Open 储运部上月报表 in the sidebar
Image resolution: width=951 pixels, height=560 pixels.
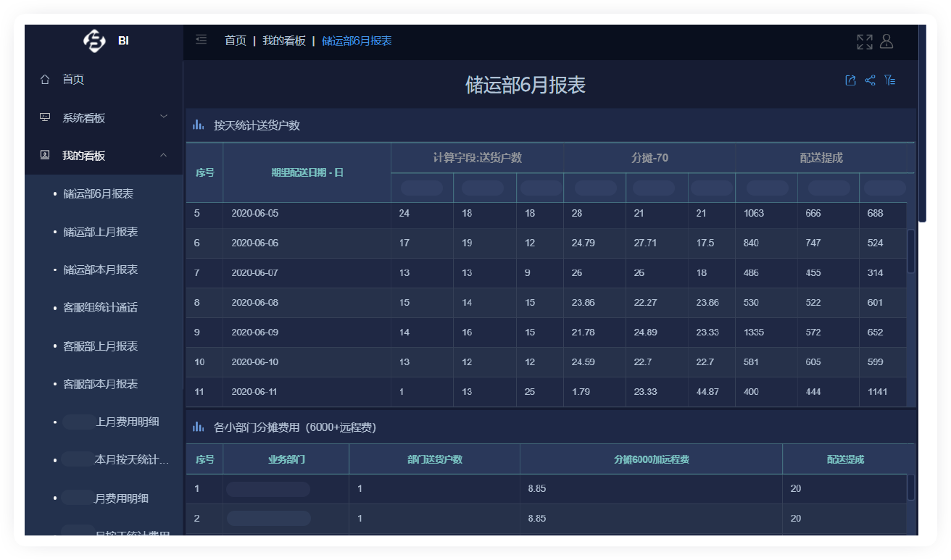100,232
